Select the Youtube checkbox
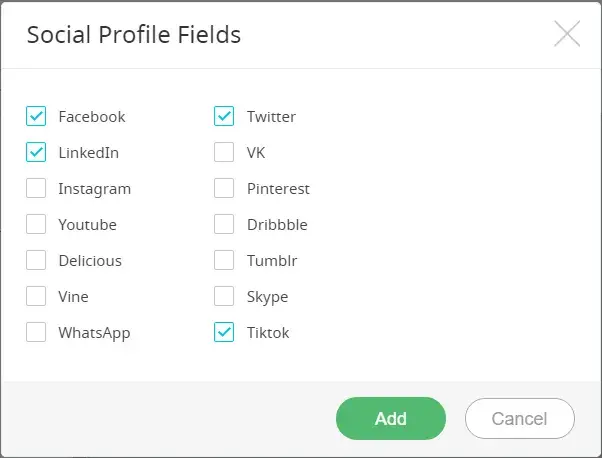This screenshot has width=602, height=458. [x=36, y=225]
